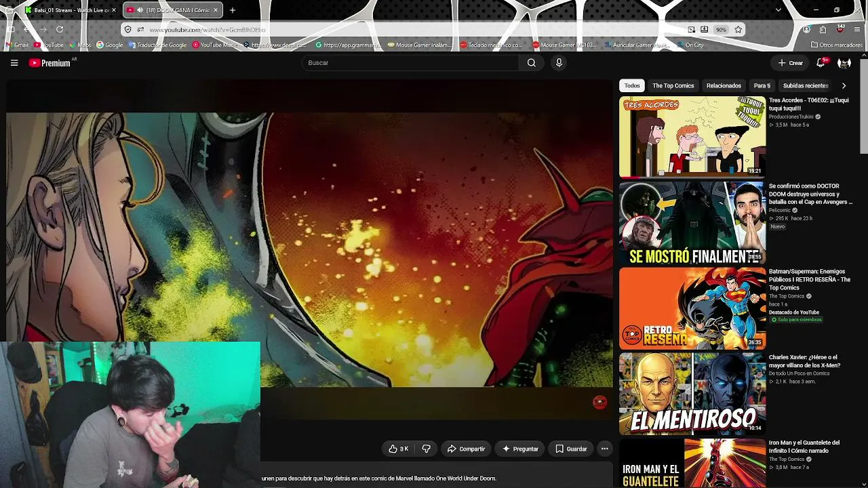Open the uBlock extension icon showing 143

click(x=840, y=29)
